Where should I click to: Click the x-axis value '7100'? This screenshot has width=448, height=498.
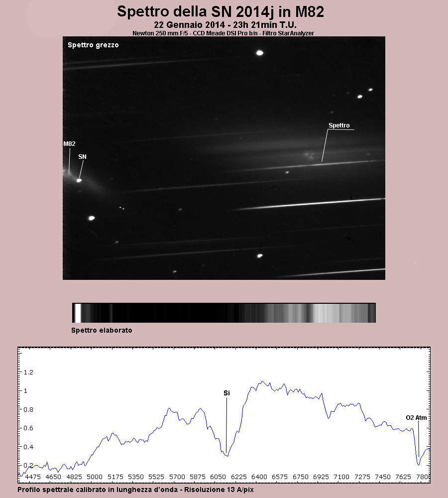(x=341, y=477)
